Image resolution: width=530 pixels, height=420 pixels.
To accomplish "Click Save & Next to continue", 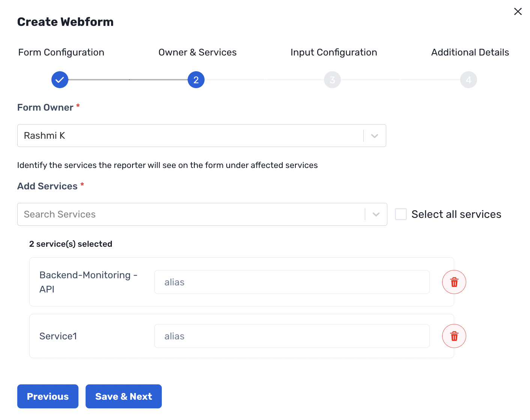I will [x=123, y=396].
